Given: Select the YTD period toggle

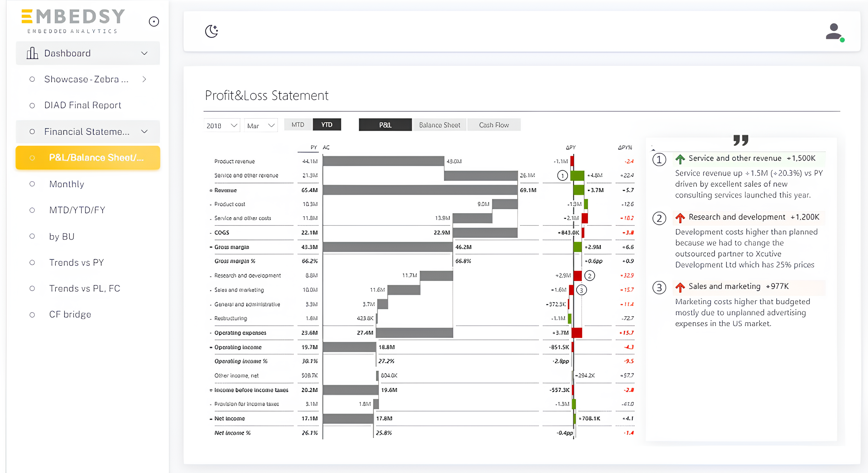Looking at the screenshot, I should [x=327, y=125].
